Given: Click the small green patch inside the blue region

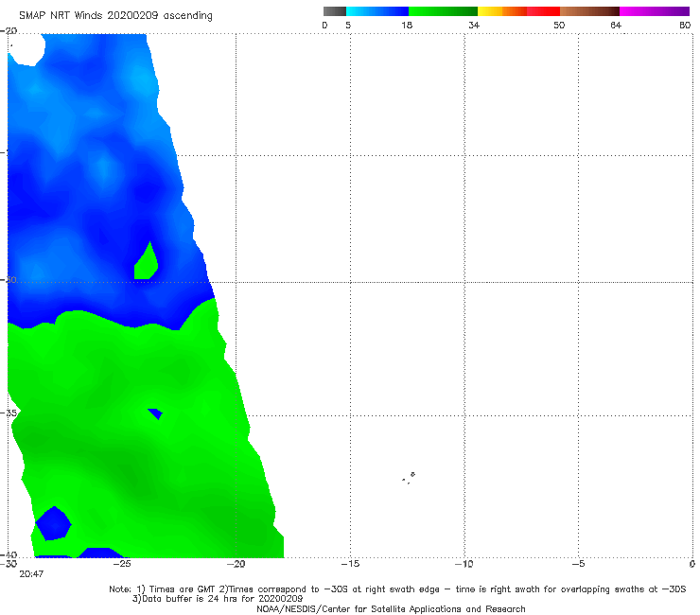Looking at the screenshot, I should tap(146, 264).
